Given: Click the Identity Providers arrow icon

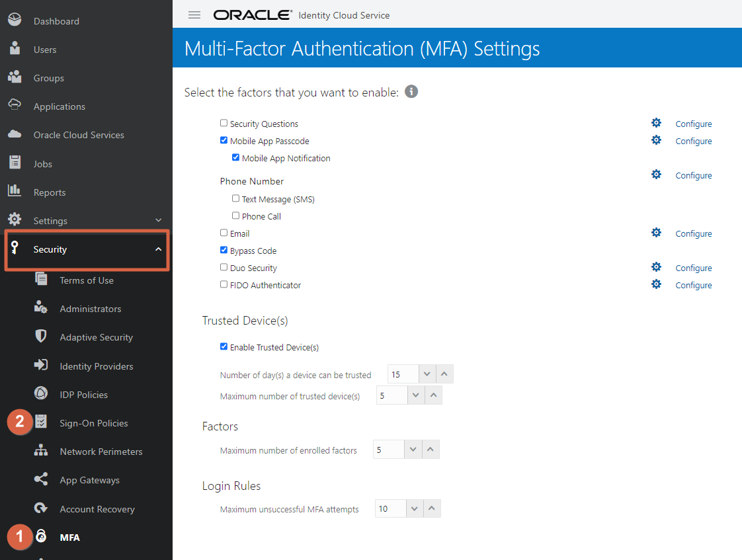Looking at the screenshot, I should pyautogui.click(x=41, y=365).
